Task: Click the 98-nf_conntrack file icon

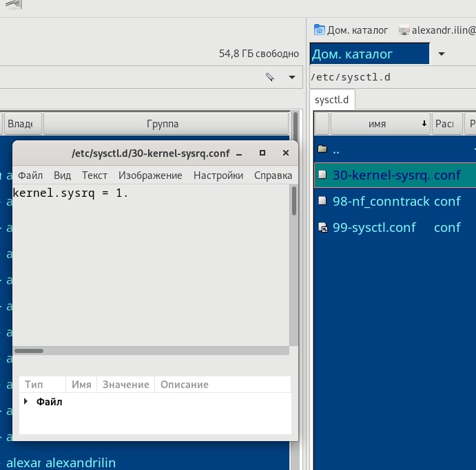Action: [322, 201]
